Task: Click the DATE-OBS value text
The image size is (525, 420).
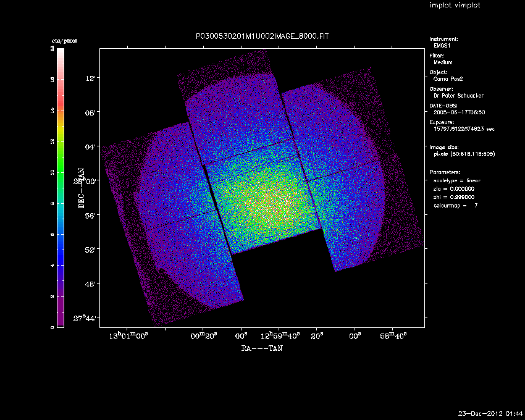Action: pos(460,112)
